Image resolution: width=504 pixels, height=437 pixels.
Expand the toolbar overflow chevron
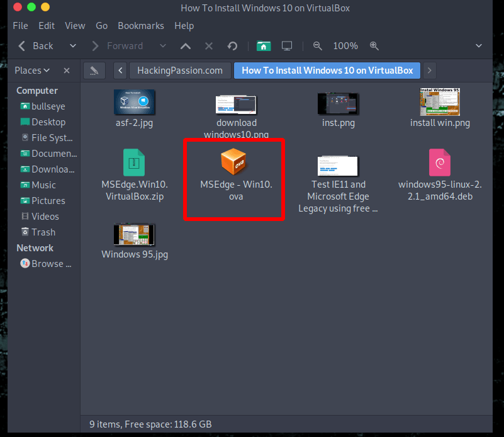tap(479, 46)
